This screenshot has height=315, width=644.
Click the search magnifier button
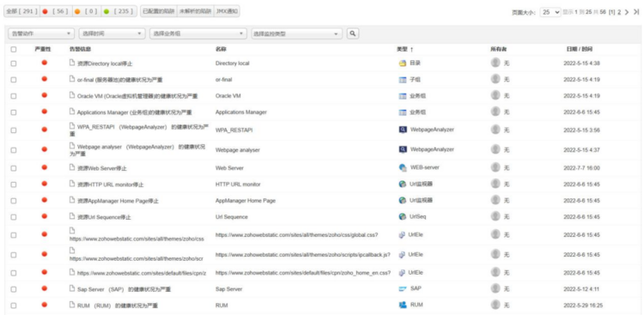pos(352,33)
